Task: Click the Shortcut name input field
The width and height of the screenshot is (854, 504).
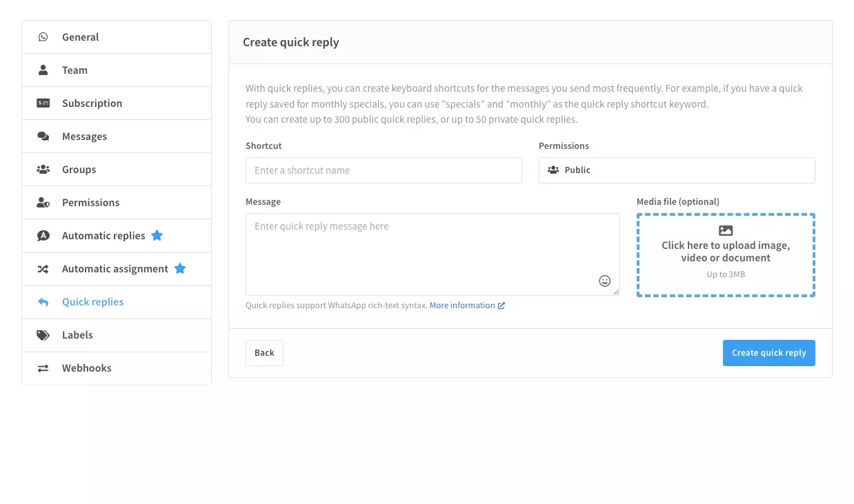Action: coord(384,170)
